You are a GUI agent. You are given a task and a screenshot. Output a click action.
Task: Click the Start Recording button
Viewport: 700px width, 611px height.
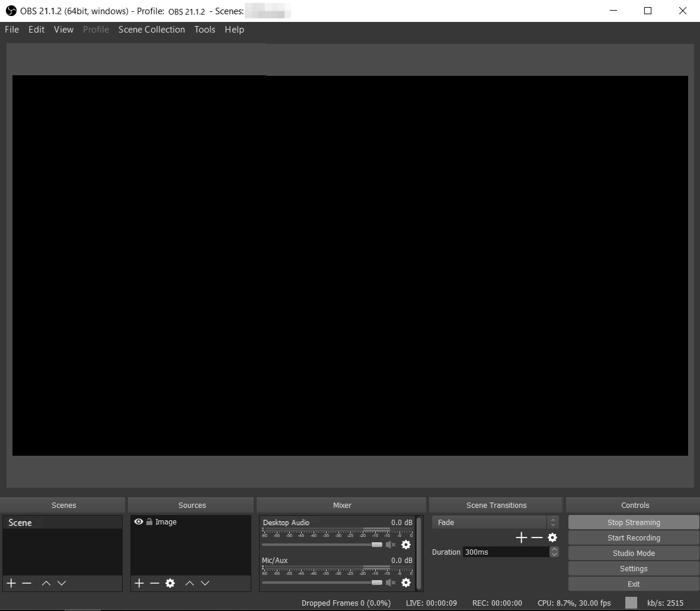(x=634, y=538)
